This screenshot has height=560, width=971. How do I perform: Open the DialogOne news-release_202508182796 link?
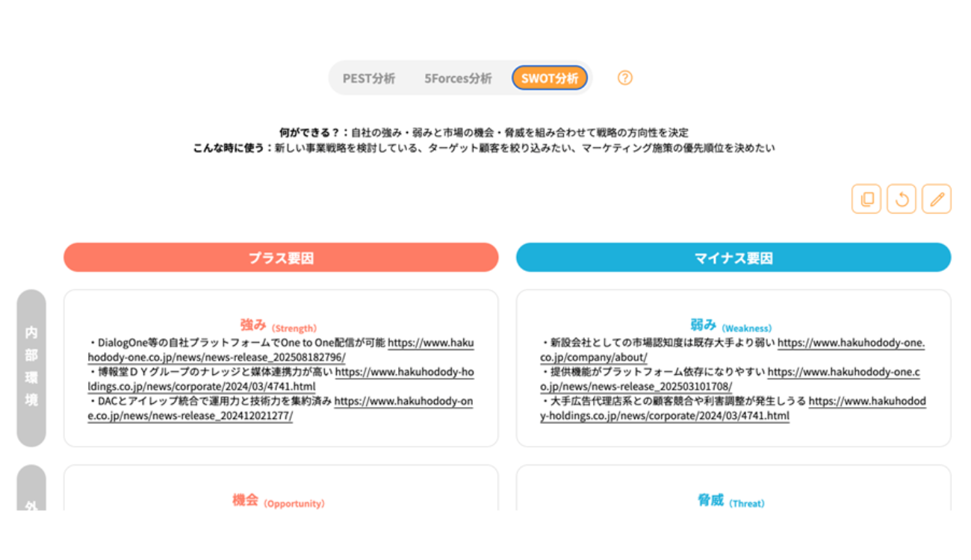click(x=430, y=343)
